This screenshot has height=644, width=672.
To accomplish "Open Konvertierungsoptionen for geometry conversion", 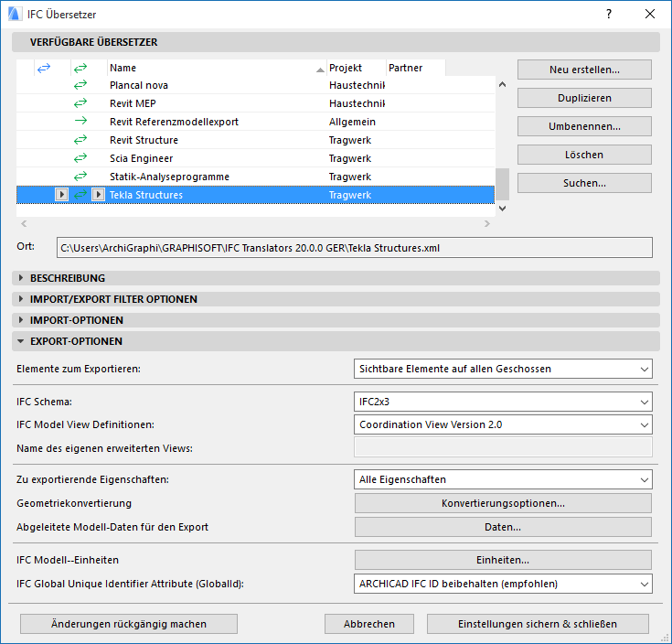I will (503, 503).
